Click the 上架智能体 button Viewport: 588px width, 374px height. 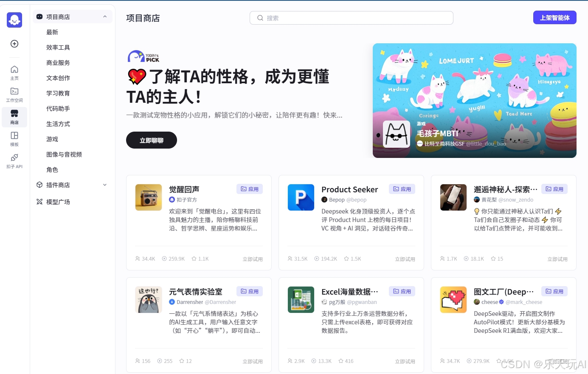[555, 17]
